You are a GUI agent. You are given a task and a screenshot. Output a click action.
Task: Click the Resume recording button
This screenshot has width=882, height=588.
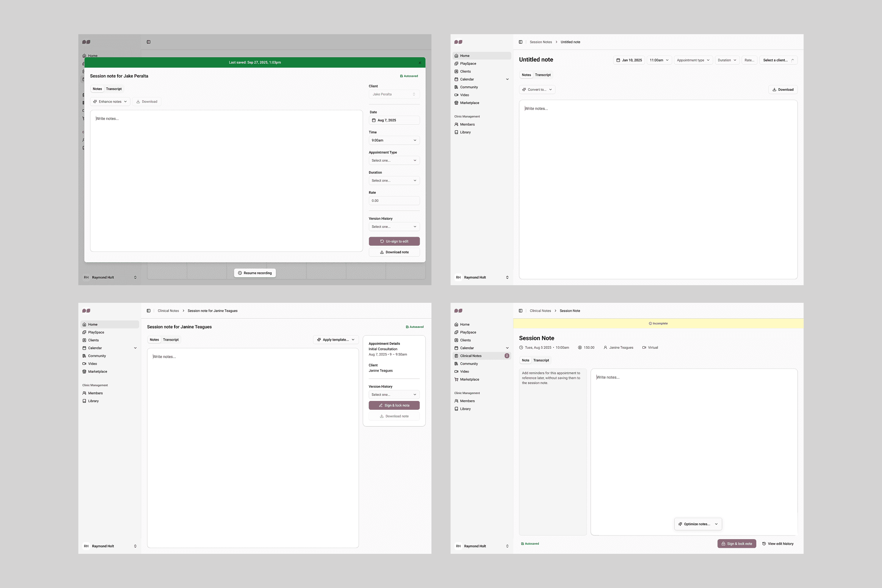coord(255,273)
